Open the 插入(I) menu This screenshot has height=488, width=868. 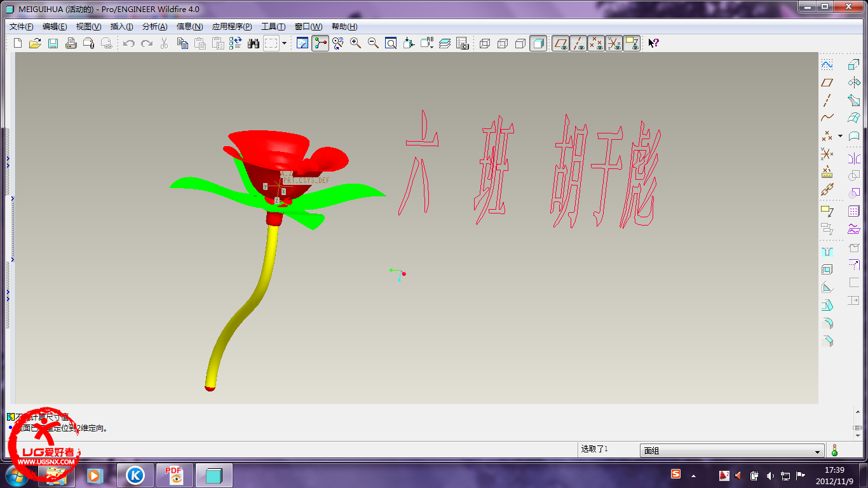coord(122,27)
